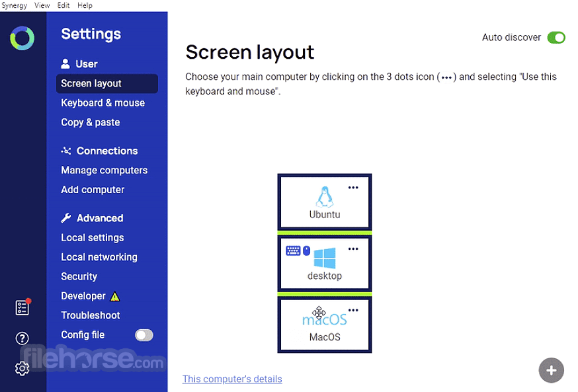This screenshot has width=578, height=392.
Task: Click the Windows logo on desktop tile
Action: 325,258
